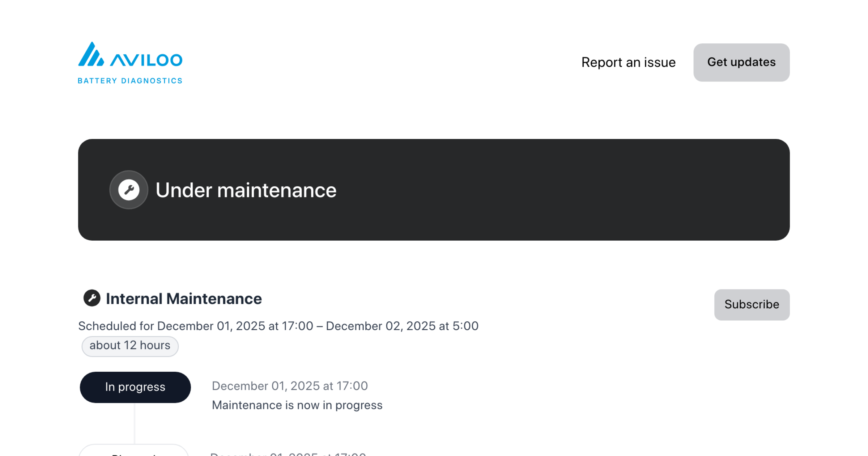Click the large wrench icon in the banner

pyautogui.click(x=129, y=190)
